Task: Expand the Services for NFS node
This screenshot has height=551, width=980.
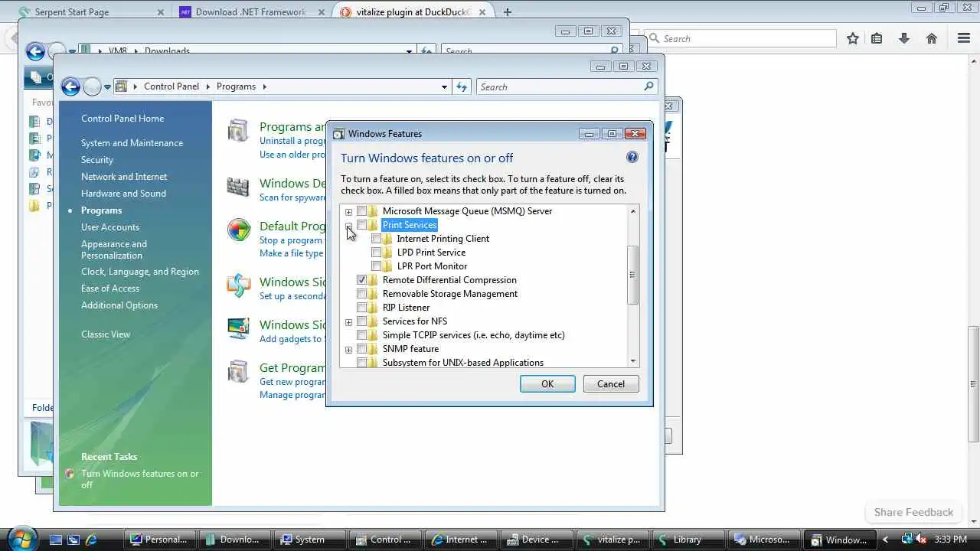Action: (348, 322)
